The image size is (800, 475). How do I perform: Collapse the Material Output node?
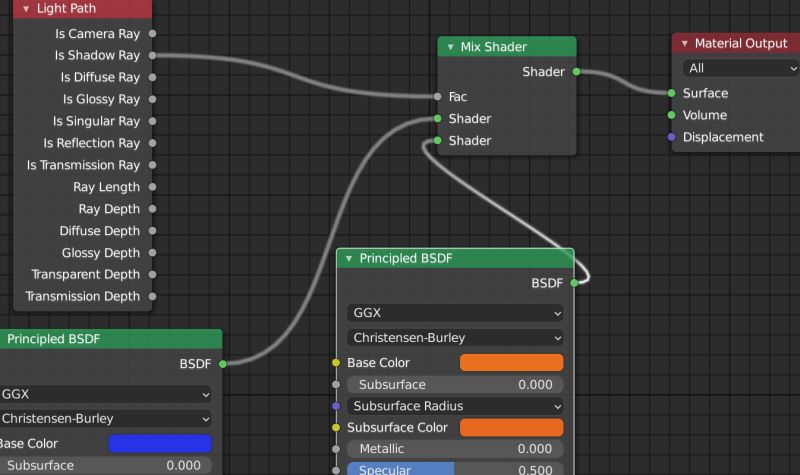point(685,43)
